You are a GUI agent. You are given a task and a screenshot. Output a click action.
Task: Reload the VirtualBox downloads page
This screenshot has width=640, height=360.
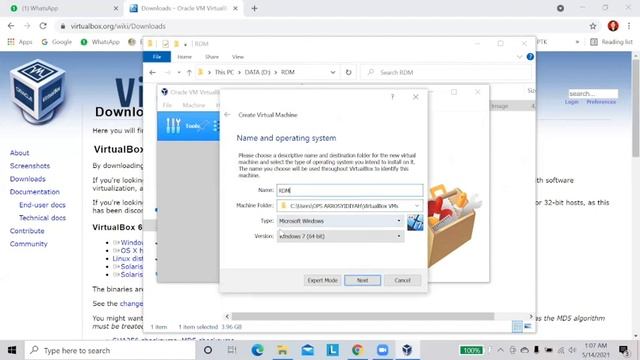click(x=43, y=26)
